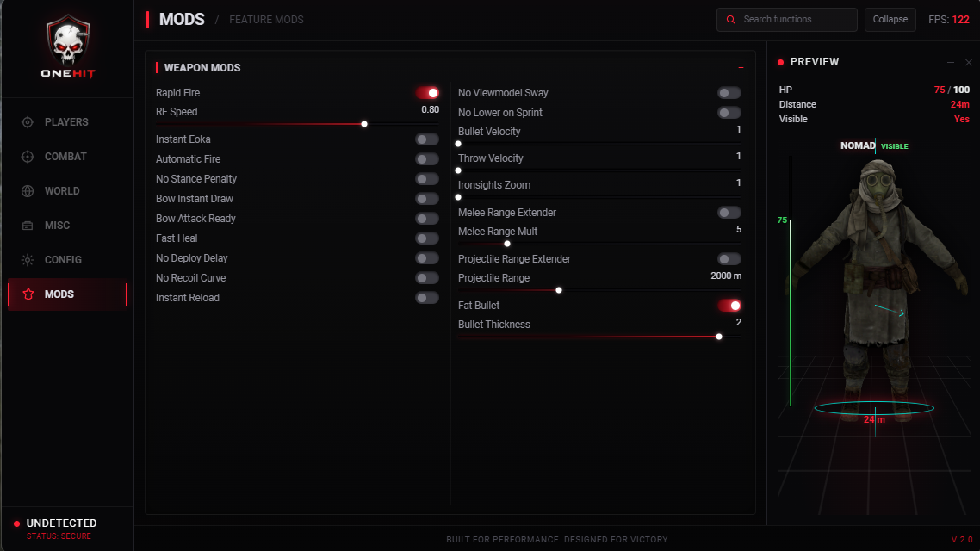This screenshot has height=551, width=980.
Task: Click the 24 m distance label under model
Action: tap(874, 420)
